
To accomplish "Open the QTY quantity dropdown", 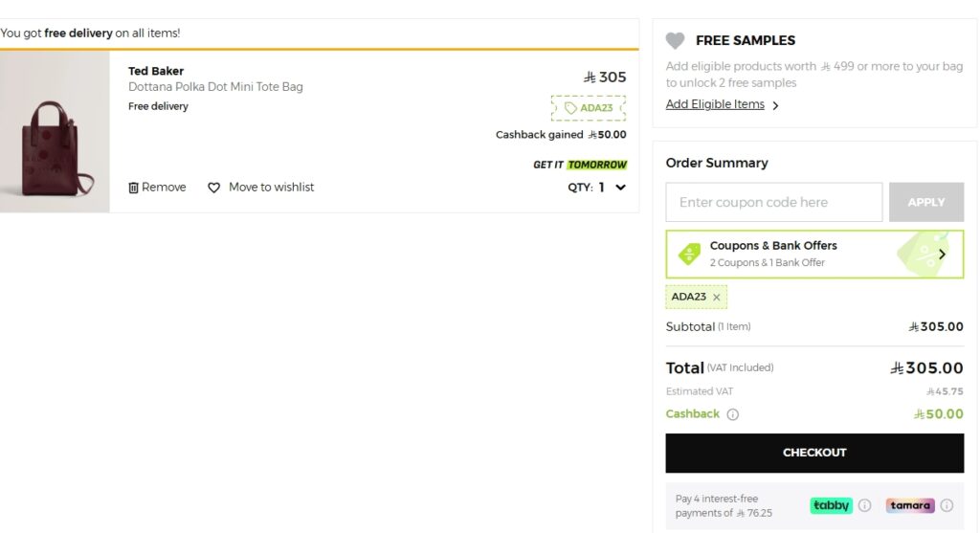I will (620, 188).
